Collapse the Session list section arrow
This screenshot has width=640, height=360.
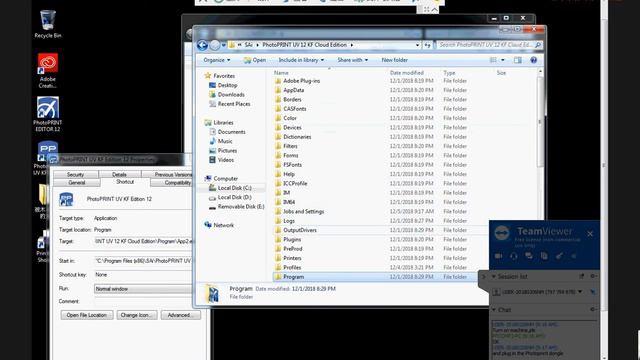[493, 276]
